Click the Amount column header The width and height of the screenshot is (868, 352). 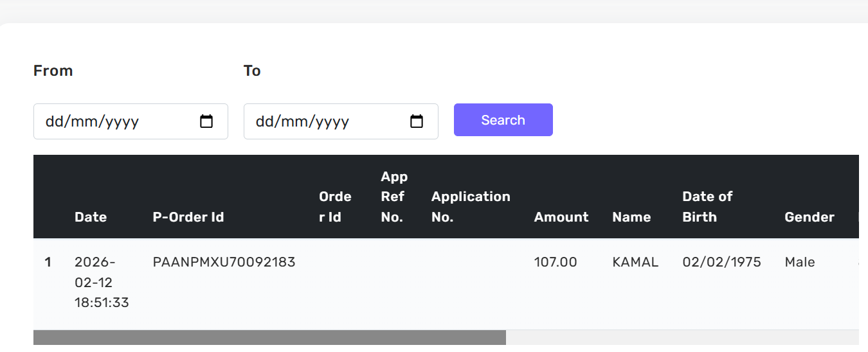[x=561, y=217]
